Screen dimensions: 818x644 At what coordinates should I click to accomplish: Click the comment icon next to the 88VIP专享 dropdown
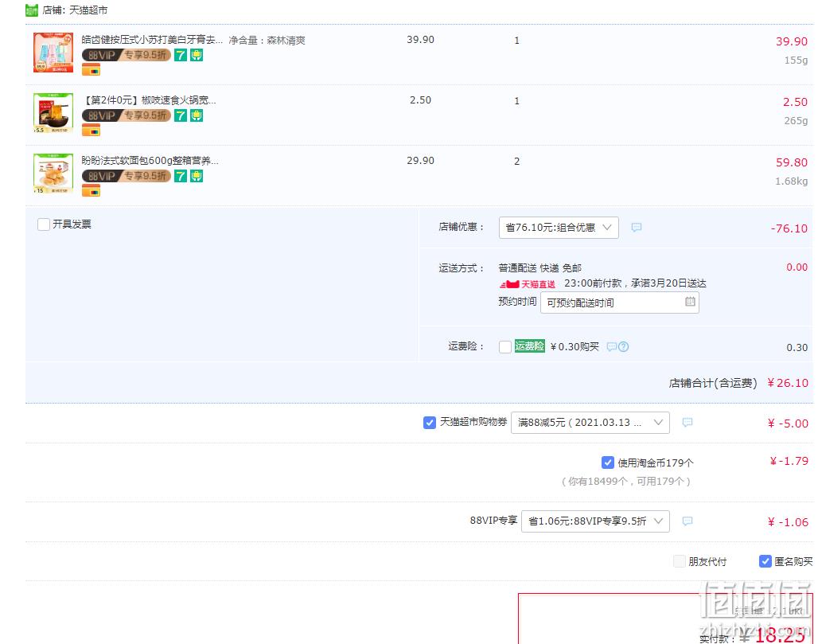pos(687,521)
